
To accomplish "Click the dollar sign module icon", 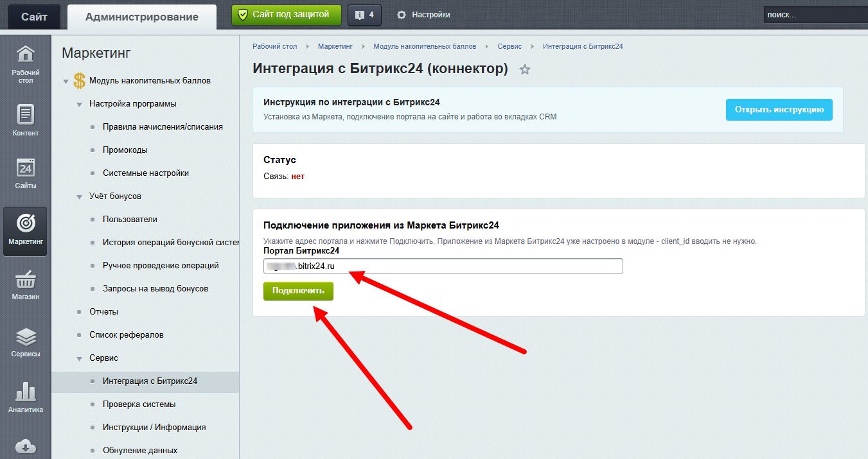I will (x=80, y=80).
